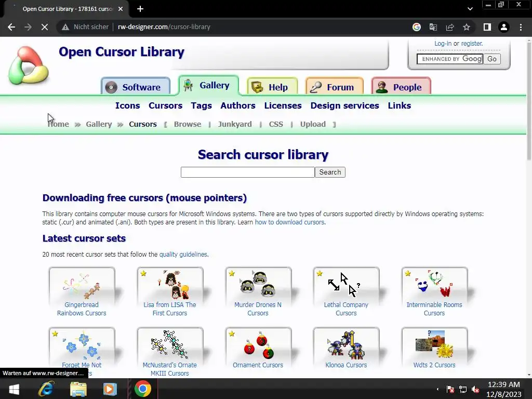
Task: Close the Open Cursor Library tab
Action: (x=121, y=9)
